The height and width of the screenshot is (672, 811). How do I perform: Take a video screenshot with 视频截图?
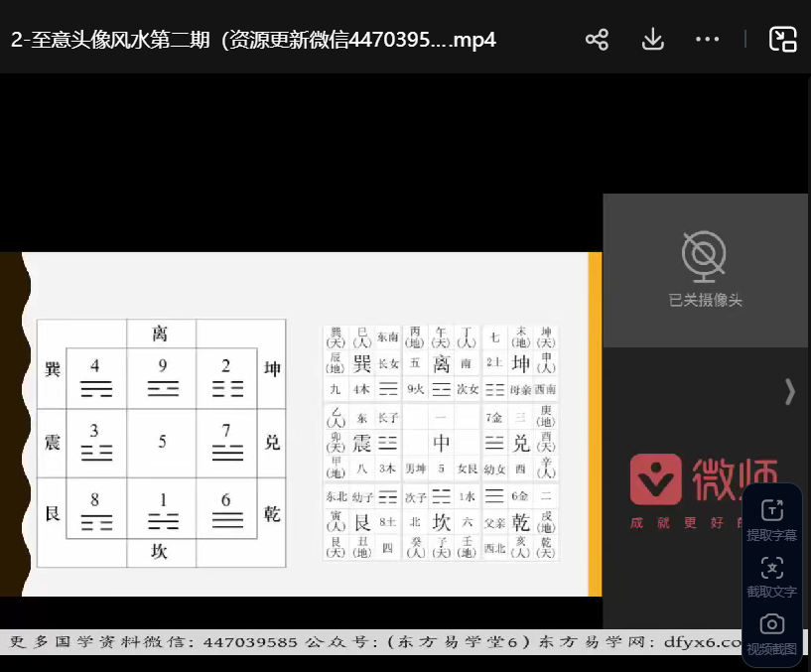point(771,634)
